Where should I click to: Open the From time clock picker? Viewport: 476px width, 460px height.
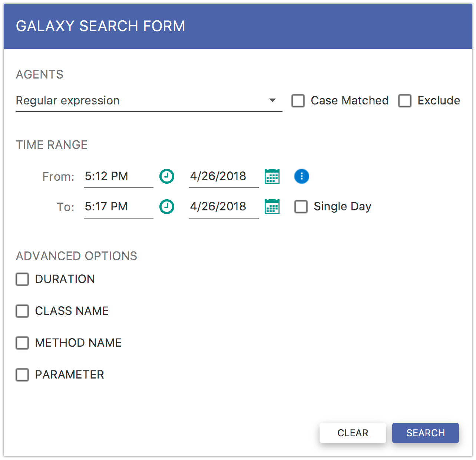click(167, 176)
